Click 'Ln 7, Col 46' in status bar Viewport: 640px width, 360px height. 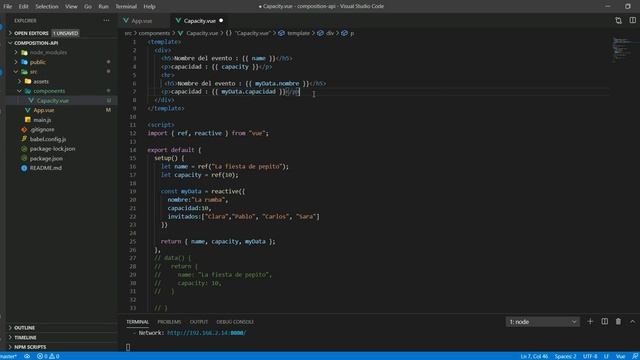coord(534,356)
